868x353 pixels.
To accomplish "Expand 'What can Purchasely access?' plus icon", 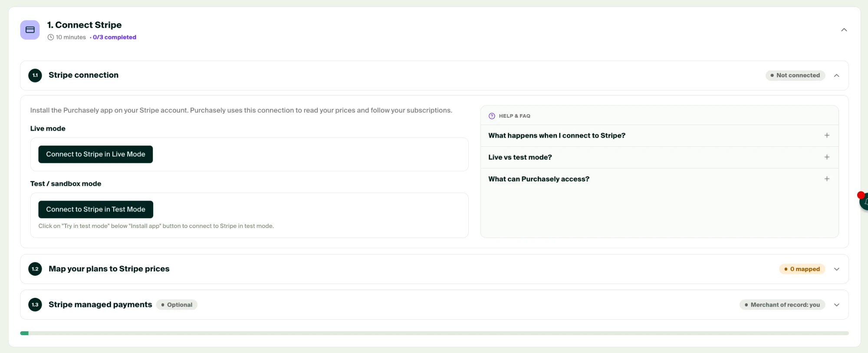I will coord(827,179).
